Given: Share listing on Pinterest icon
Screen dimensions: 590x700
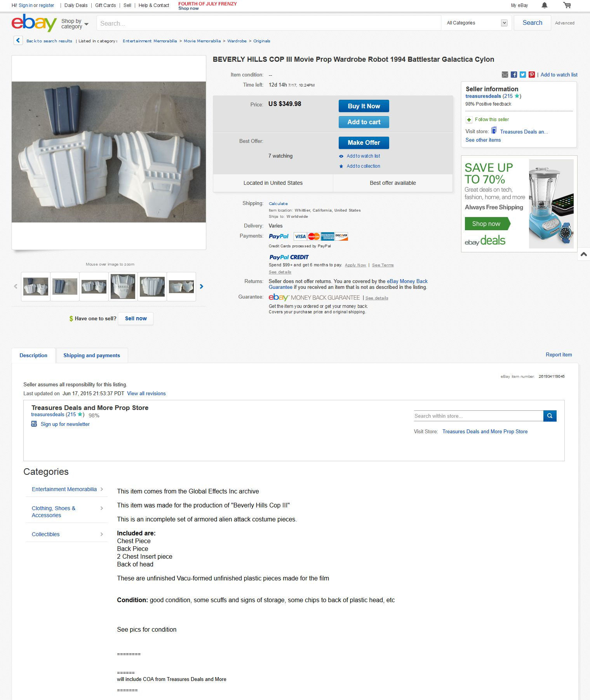Looking at the screenshot, I should pyautogui.click(x=532, y=75).
